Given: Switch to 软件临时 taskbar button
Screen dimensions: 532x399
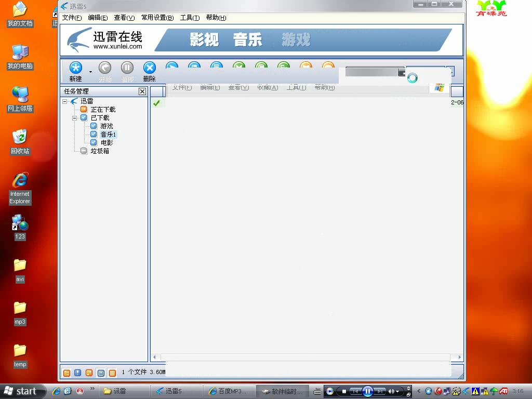Looking at the screenshot, I should point(282,391).
